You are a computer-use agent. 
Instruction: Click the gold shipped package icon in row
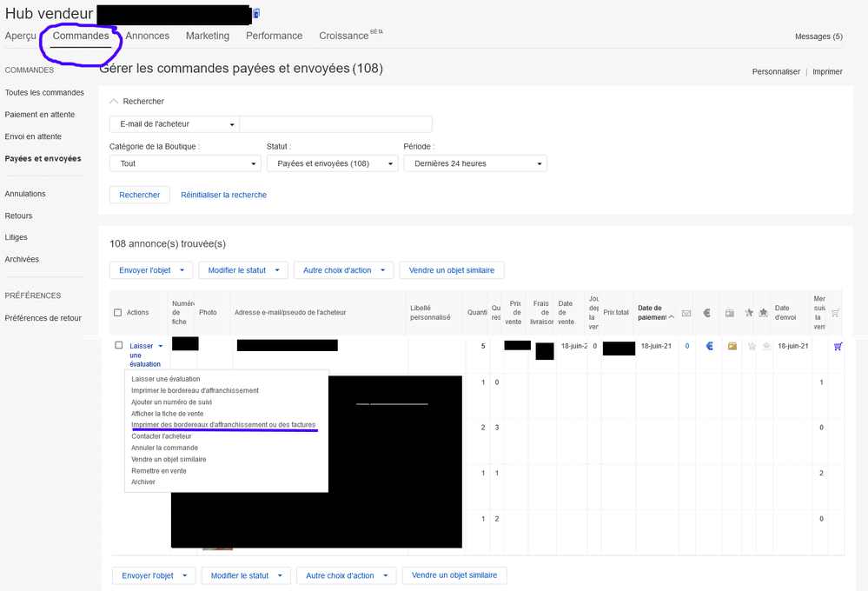point(732,346)
